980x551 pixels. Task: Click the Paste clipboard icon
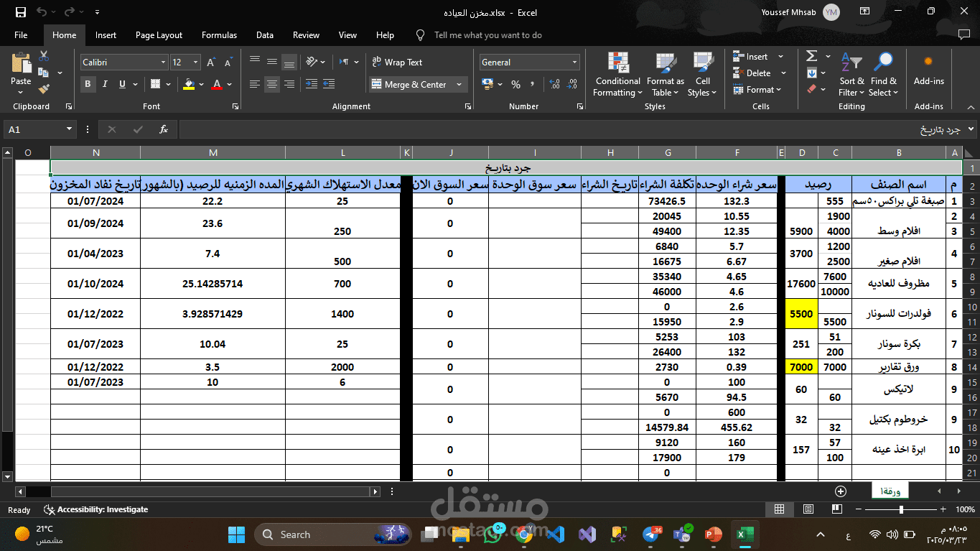(x=21, y=62)
